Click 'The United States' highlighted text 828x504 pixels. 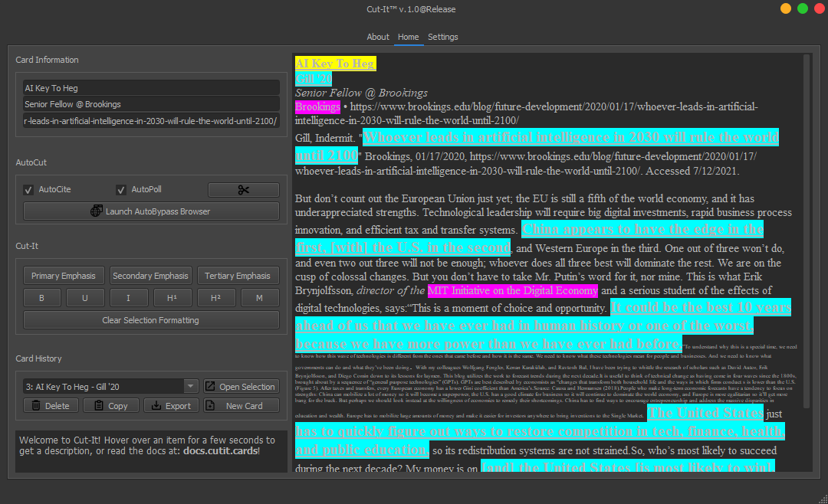click(705, 413)
